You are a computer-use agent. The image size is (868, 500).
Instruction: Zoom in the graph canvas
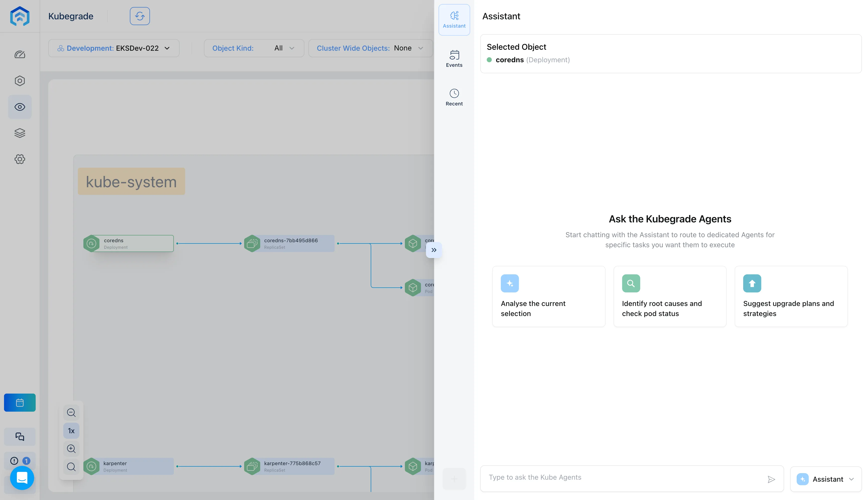[71, 449]
